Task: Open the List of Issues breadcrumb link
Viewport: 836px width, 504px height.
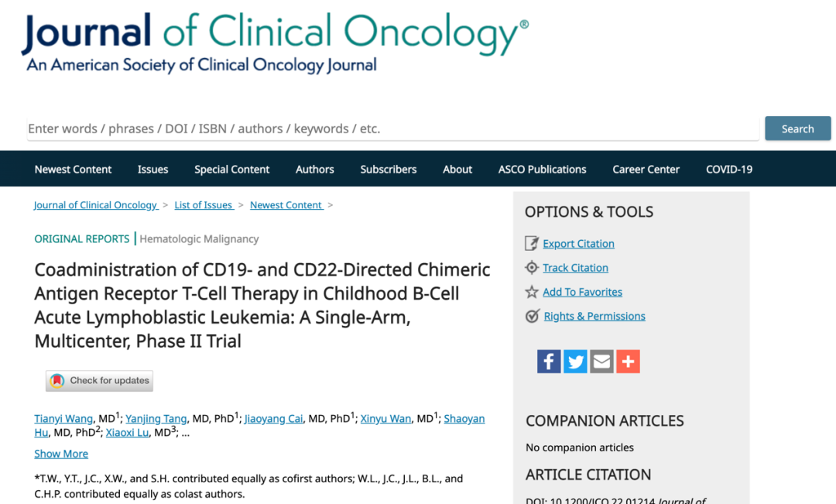Action: click(204, 205)
